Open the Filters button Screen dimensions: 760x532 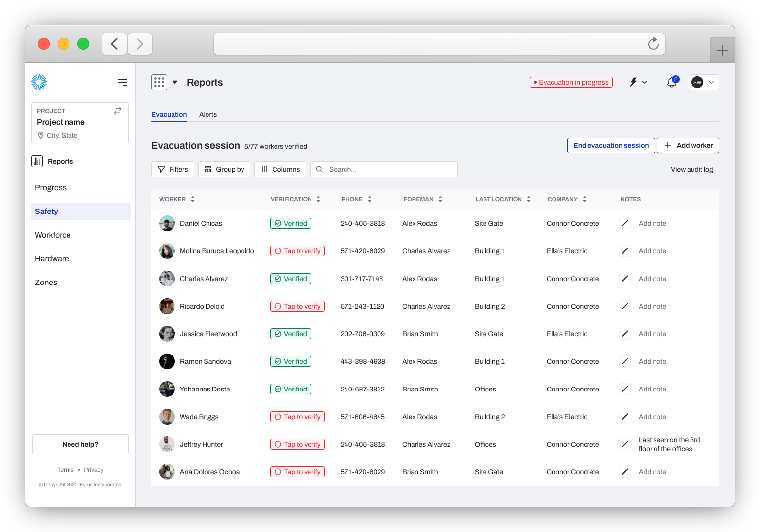click(x=173, y=169)
